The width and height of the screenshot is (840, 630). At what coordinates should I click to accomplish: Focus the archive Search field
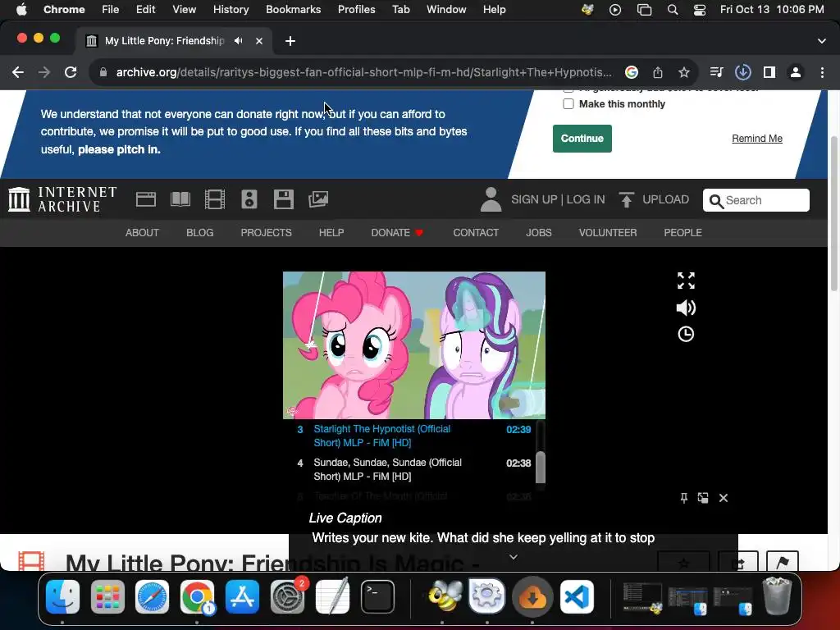point(756,200)
